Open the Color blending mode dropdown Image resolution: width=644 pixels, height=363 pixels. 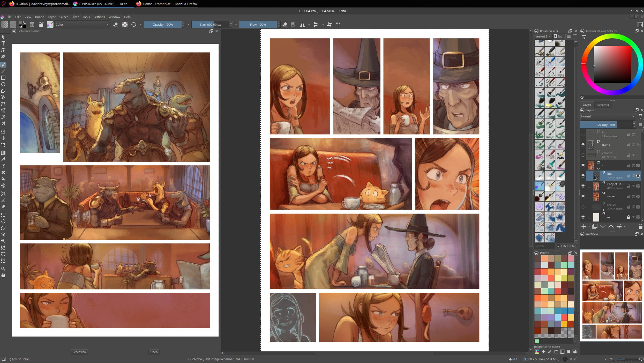pos(82,25)
